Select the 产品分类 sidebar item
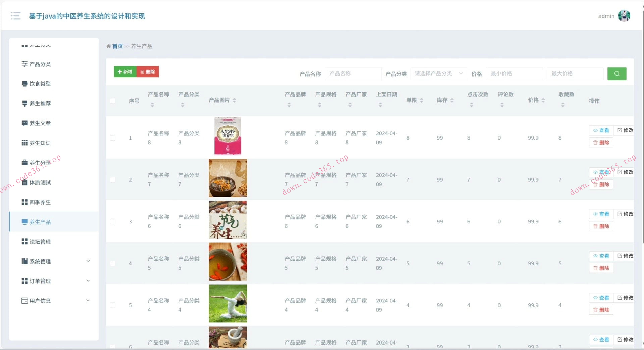644x350 pixels. pos(40,64)
